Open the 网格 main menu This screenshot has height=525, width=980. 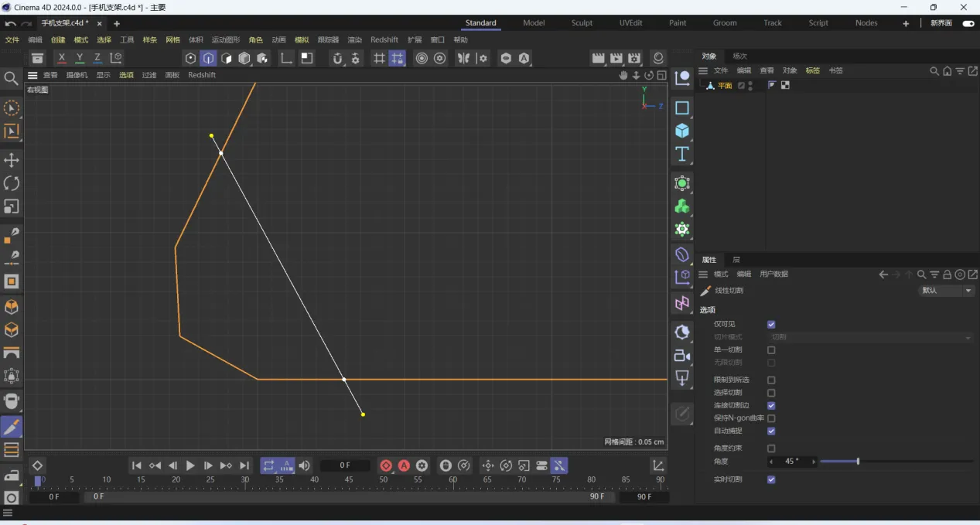click(x=172, y=39)
